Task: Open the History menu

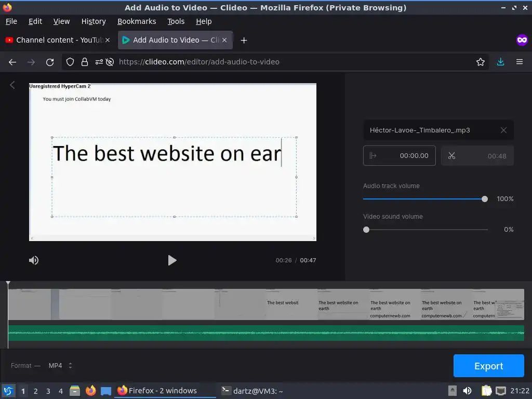Action: 94,21
